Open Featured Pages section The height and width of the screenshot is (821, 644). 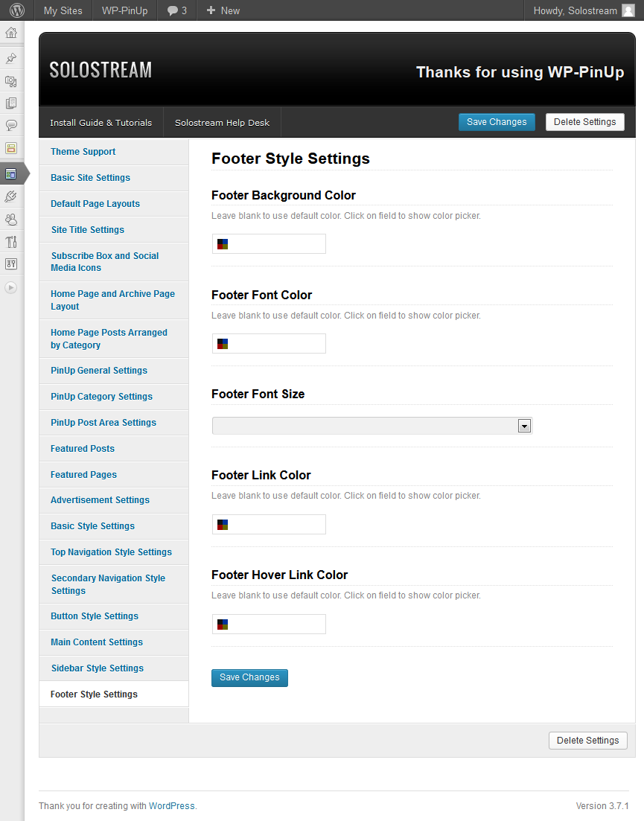click(x=114, y=475)
